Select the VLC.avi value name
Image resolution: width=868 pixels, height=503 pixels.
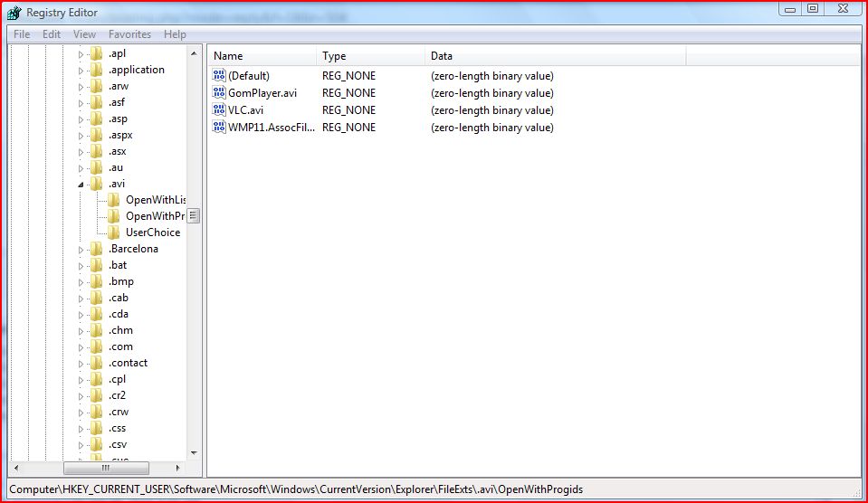(246, 110)
